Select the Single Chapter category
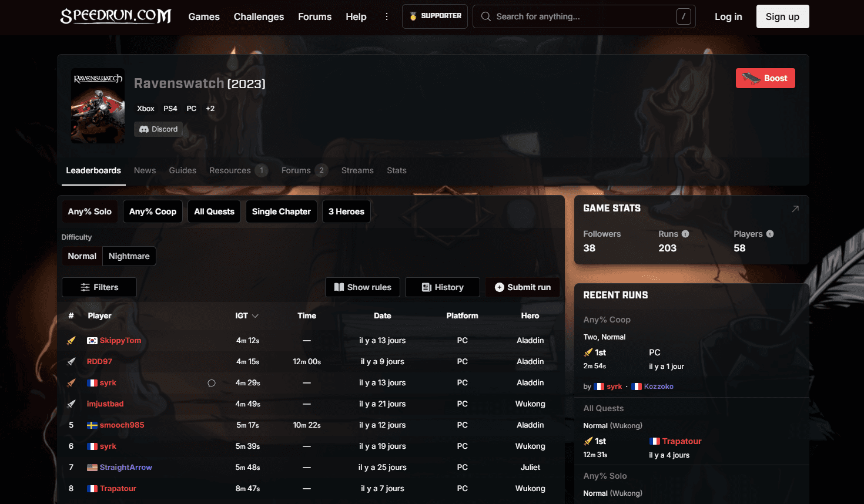864x504 pixels. [282, 211]
